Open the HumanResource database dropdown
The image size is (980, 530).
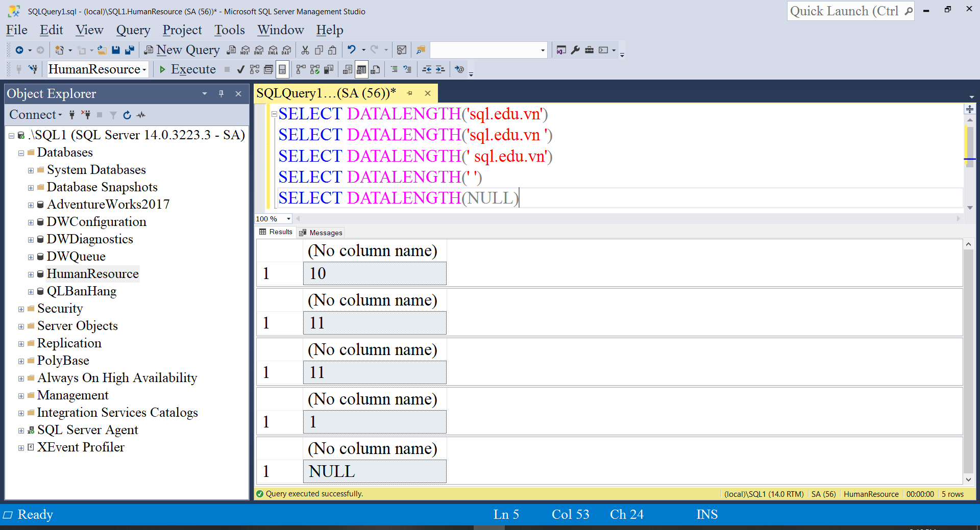pyautogui.click(x=144, y=69)
